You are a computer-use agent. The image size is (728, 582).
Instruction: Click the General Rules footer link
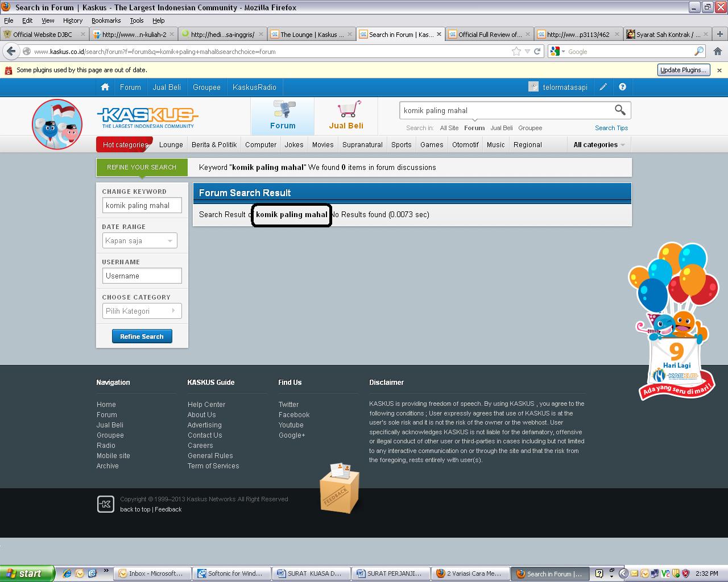tap(210, 455)
